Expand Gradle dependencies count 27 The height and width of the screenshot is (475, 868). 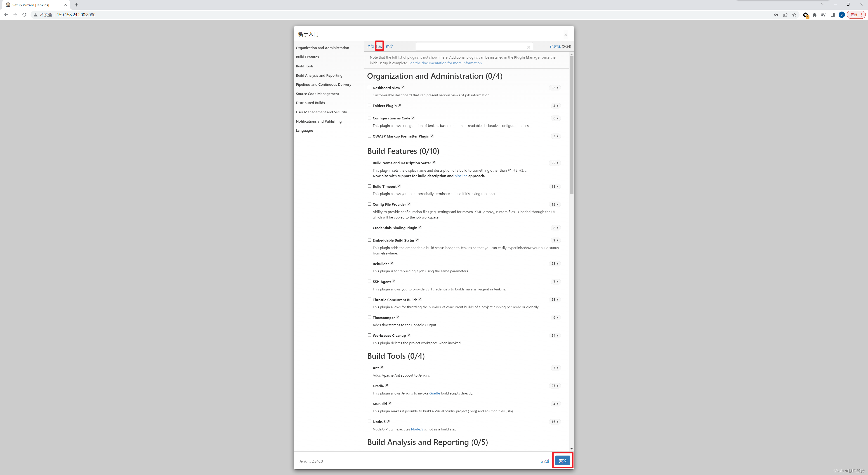point(555,386)
